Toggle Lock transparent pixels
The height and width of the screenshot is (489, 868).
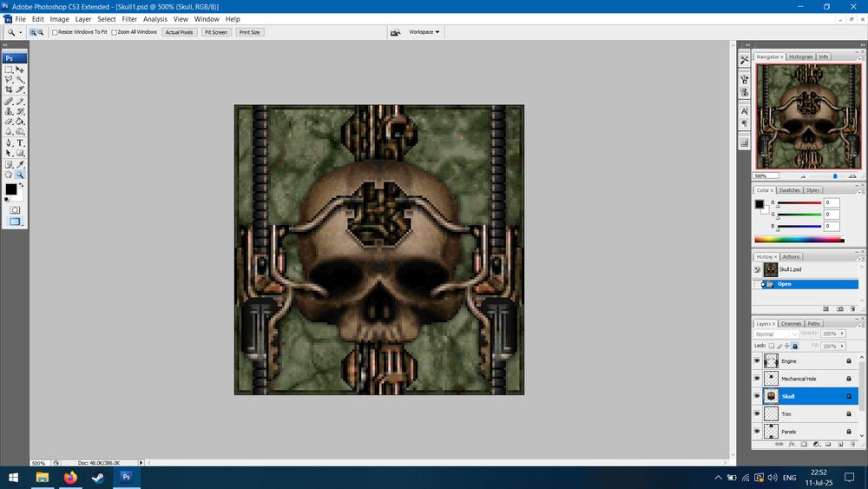tap(771, 346)
